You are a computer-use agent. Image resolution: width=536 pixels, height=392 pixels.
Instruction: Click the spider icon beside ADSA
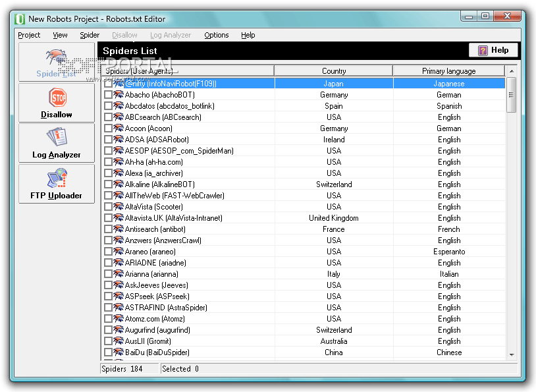coord(119,139)
